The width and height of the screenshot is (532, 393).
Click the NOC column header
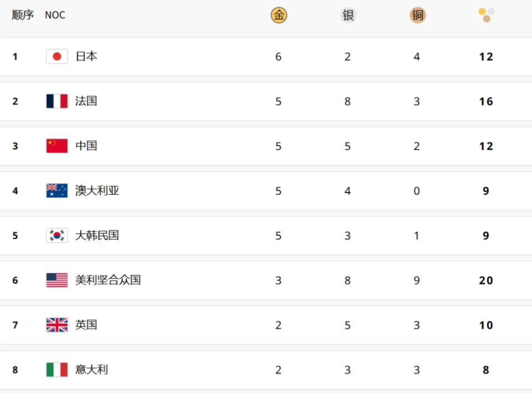click(x=55, y=15)
